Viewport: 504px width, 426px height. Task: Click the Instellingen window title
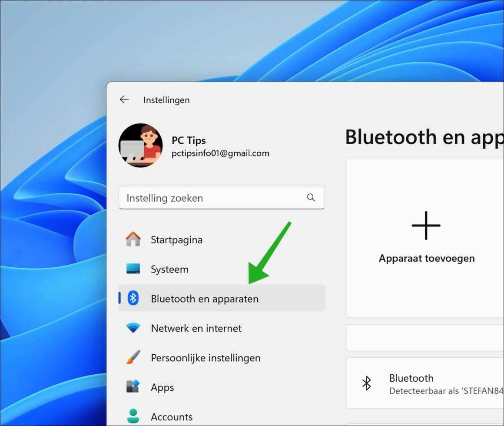pos(166,100)
